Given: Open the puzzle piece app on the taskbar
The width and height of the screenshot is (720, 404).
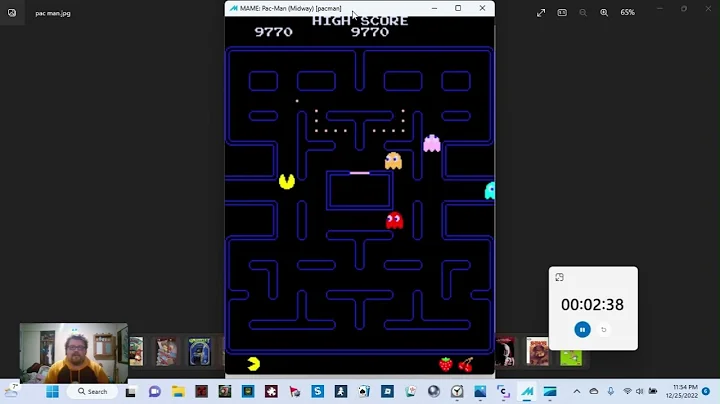Looking at the screenshot, I should (x=271, y=392).
